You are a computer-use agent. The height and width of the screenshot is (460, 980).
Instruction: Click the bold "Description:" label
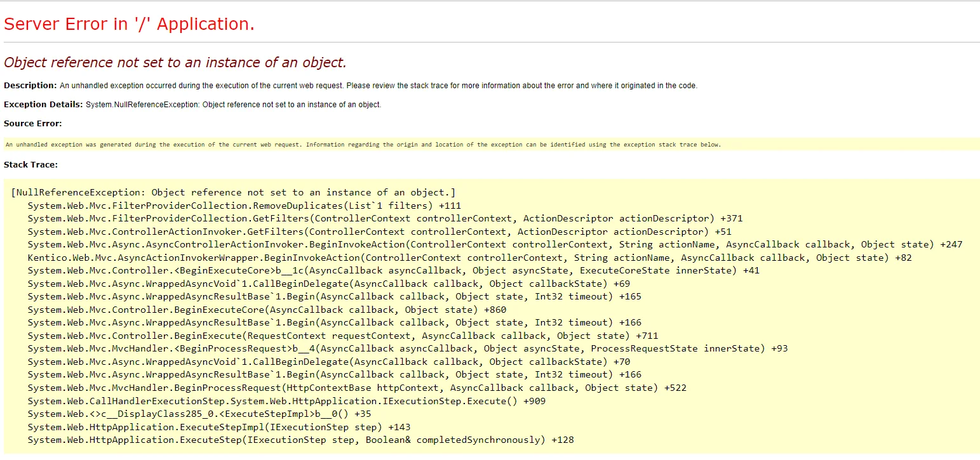click(30, 86)
